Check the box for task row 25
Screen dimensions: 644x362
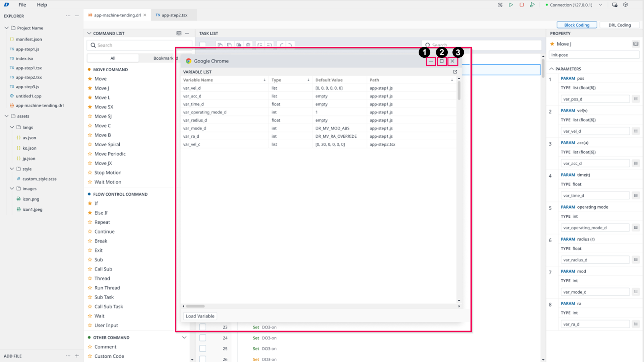pyautogui.click(x=203, y=348)
